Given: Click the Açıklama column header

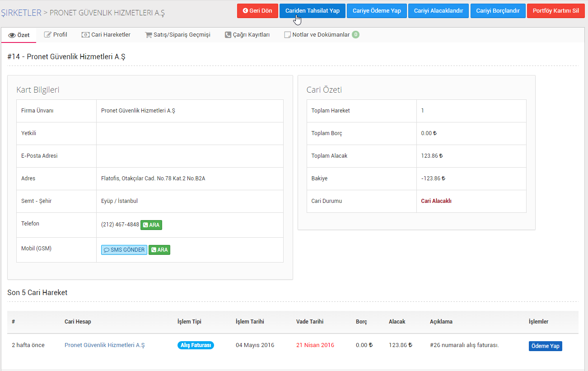Looking at the screenshot, I should (x=441, y=322).
